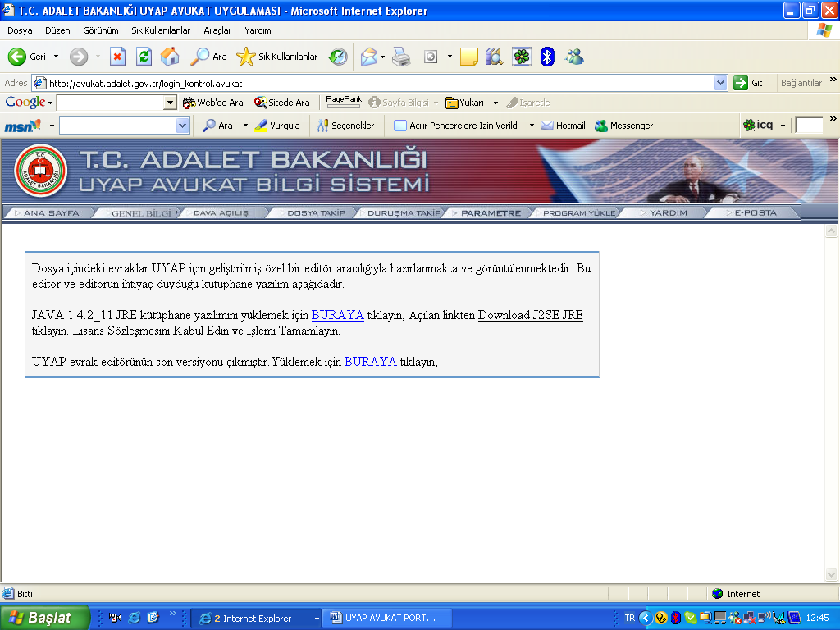Click the PageRank indicator
Viewport: 840px width, 630px height.
(344, 102)
